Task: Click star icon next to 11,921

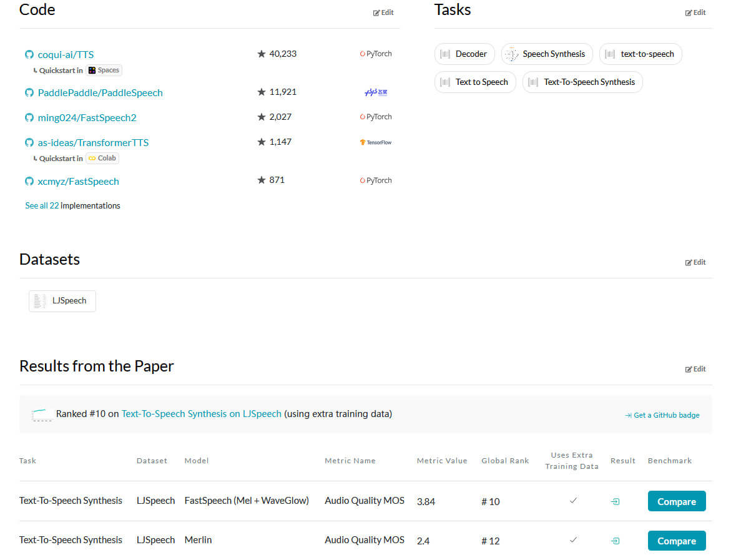Action: (261, 92)
